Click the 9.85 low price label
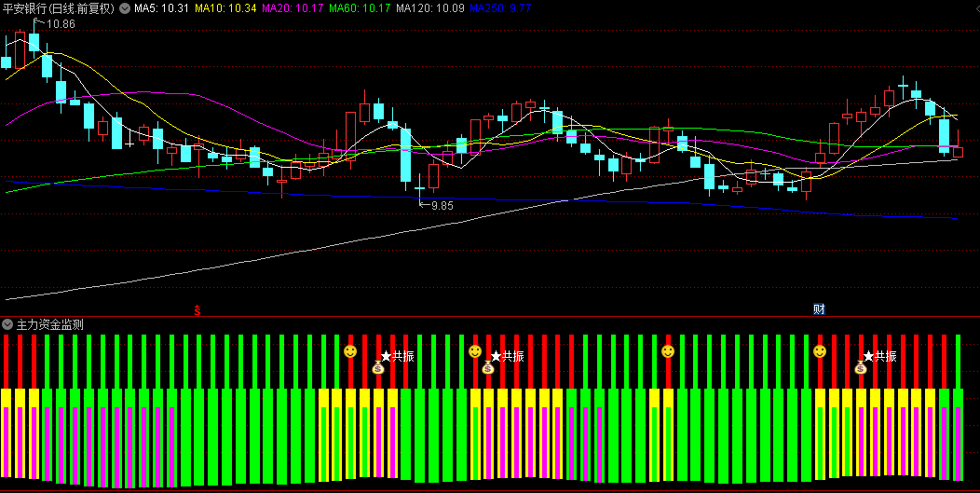The image size is (980, 493). point(442,205)
